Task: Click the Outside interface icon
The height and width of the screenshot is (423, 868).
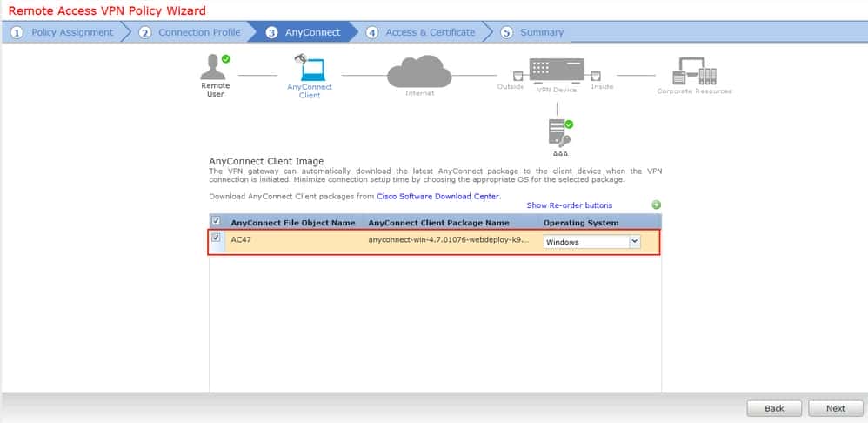Action: coord(518,76)
